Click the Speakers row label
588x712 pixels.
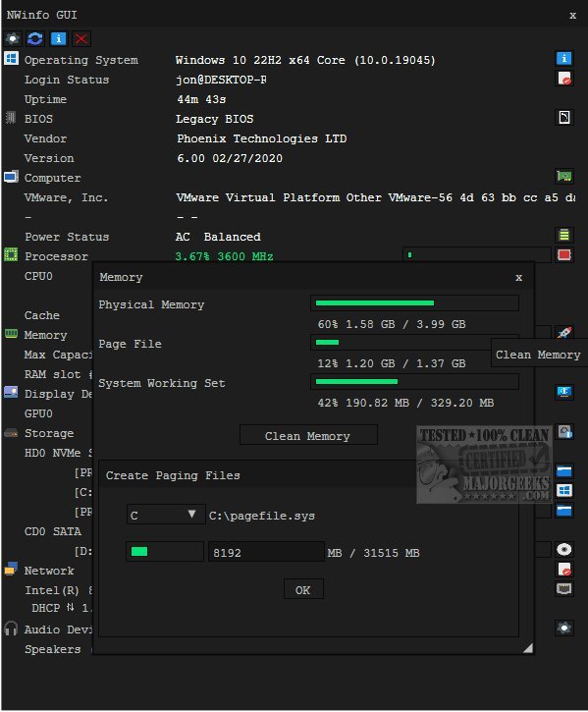click(x=53, y=649)
